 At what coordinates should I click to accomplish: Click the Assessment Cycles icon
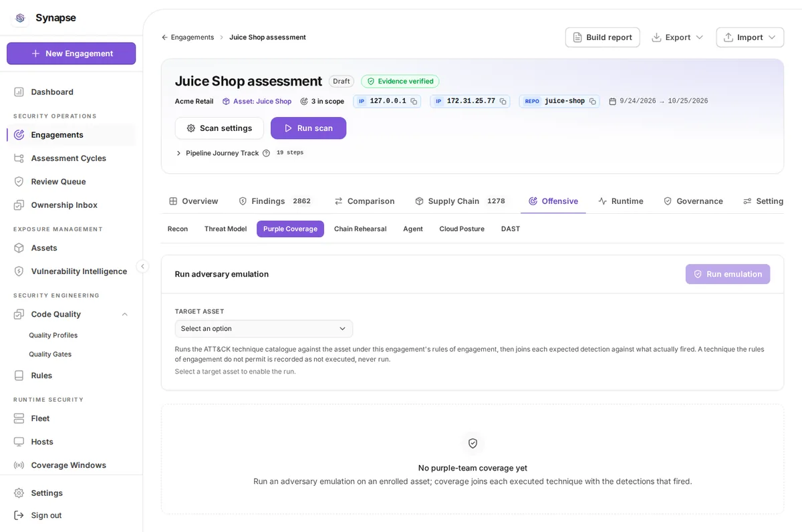19,158
